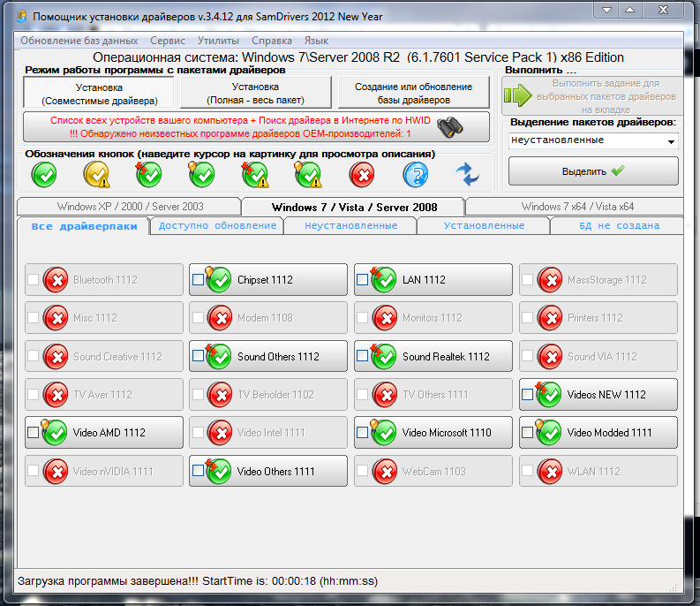This screenshot has width=700, height=606.
Task: Click the WLAN 1112 red X icon
Action: point(550,472)
